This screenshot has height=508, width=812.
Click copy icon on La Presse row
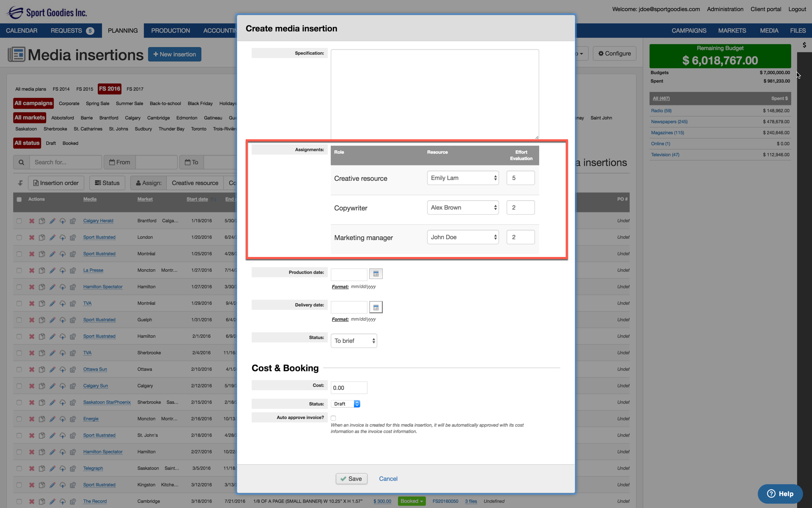[42, 271]
